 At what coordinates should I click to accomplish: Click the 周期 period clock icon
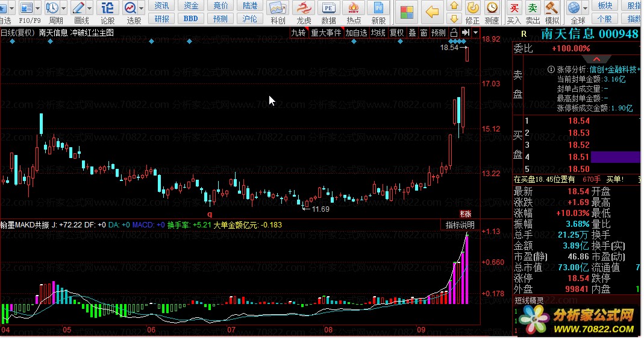(x=52, y=7)
